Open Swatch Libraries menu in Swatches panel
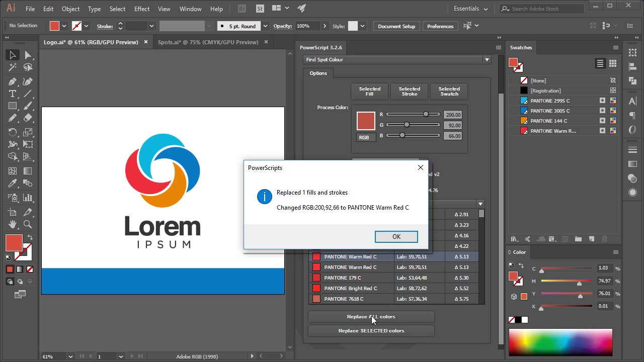The height and width of the screenshot is (362, 644). pyautogui.click(x=514, y=239)
